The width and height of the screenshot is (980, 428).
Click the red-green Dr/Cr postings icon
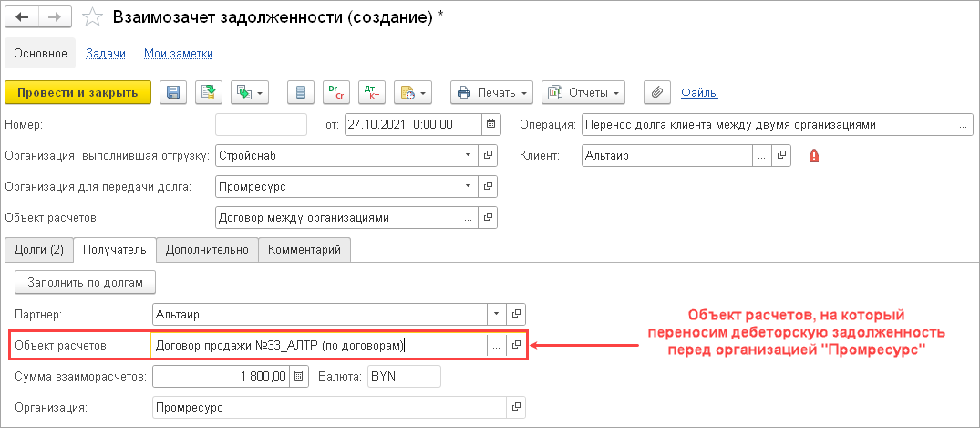coord(337,92)
